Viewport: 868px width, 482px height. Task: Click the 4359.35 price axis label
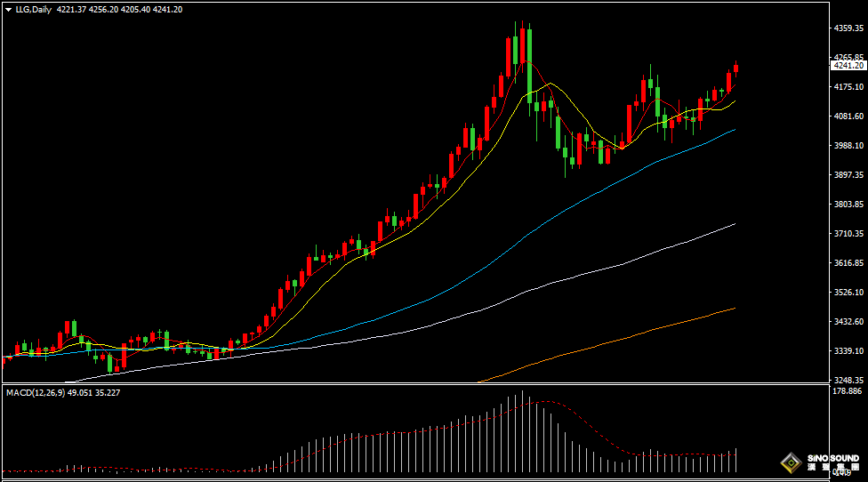click(848, 28)
